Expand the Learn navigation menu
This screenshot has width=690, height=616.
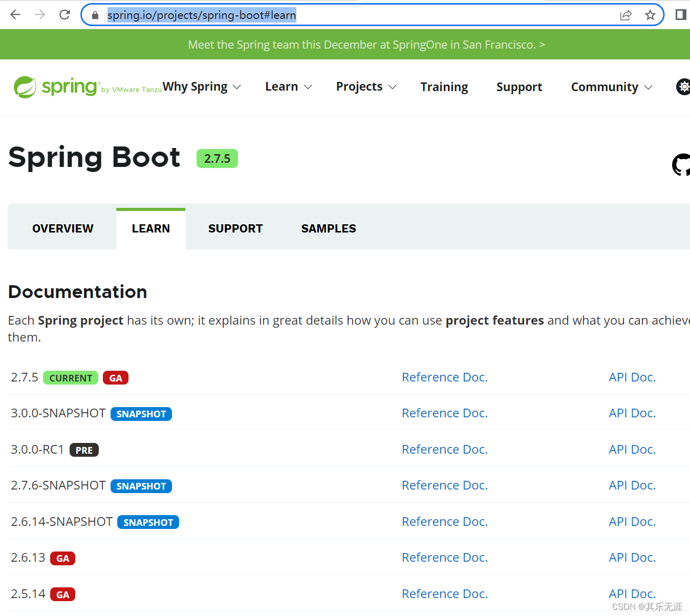(x=289, y=87)
